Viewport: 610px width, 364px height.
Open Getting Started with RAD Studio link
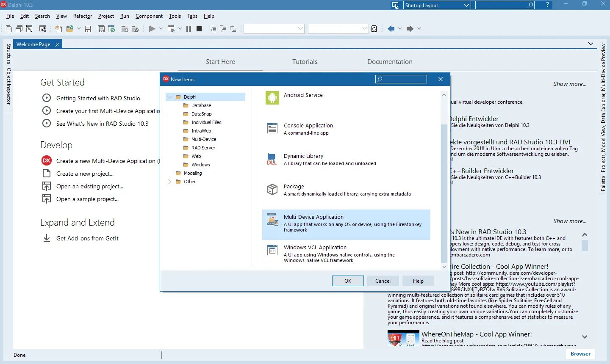pos(98,98)
